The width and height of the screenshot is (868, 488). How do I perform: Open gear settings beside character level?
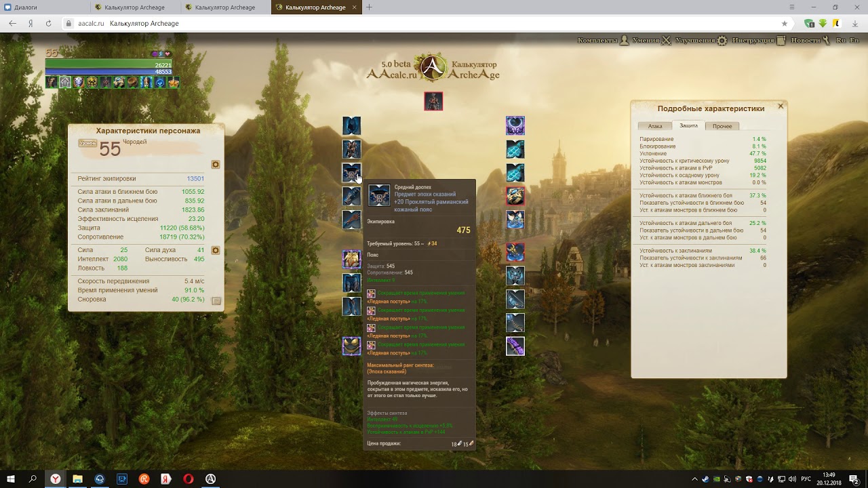coord(216,165)
